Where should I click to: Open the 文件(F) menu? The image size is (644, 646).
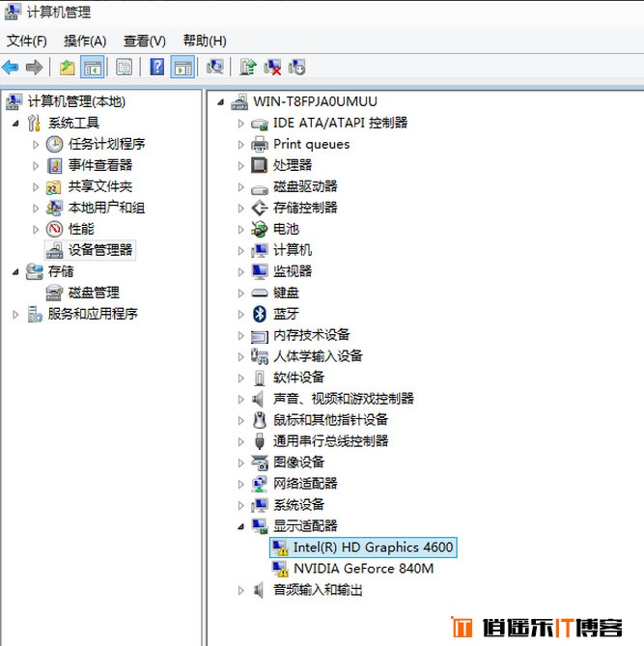coord(27,41)
